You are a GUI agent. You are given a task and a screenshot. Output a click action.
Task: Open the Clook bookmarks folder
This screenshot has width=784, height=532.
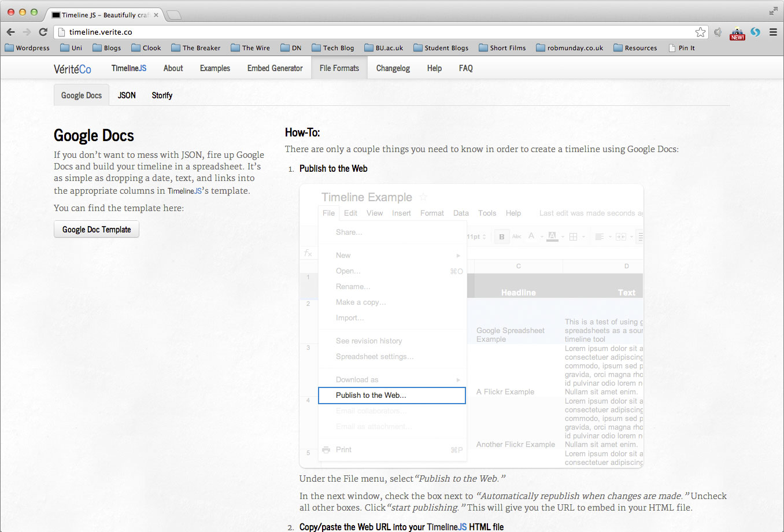[146, 48]
